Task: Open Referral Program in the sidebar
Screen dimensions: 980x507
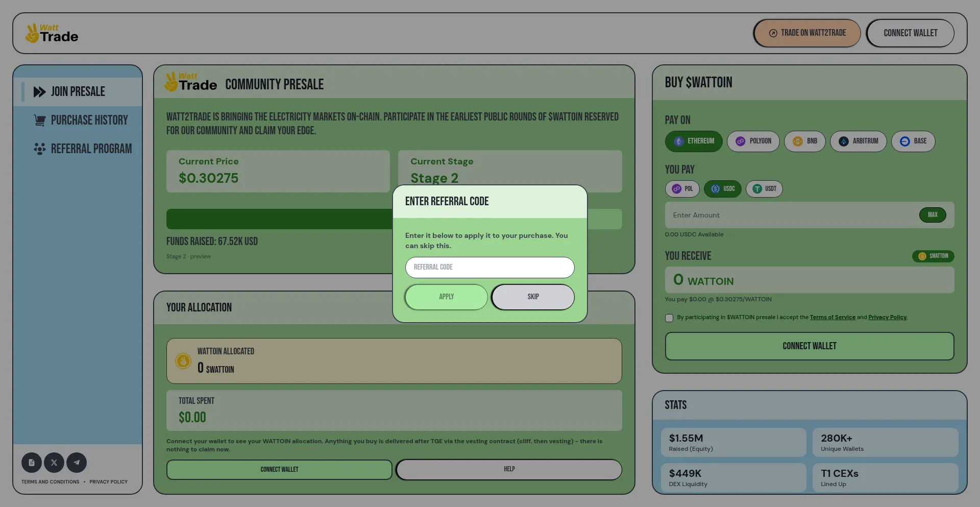Action: 78,149
